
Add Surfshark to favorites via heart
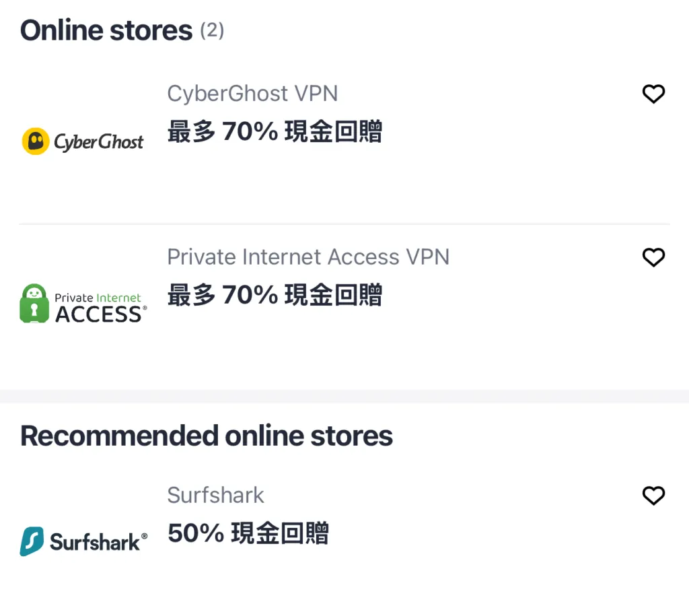653,496
